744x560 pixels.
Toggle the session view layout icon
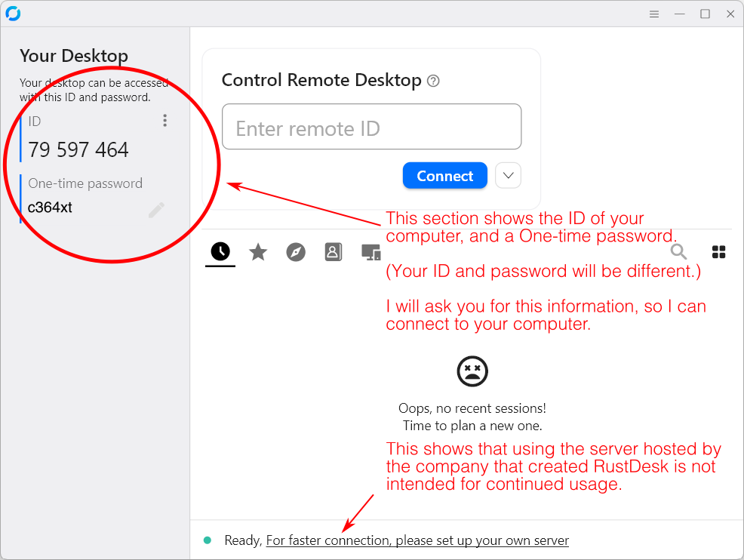(718, 252)
